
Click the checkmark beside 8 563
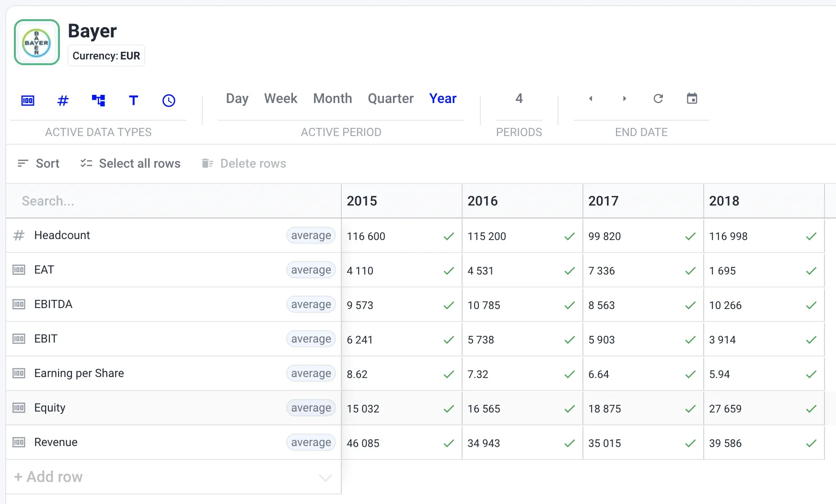pyautogui.click(x=690, y=305)
